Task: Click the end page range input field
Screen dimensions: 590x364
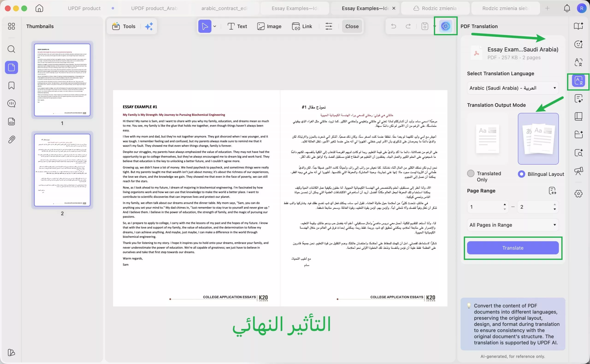Action: (x=538, y=207)
